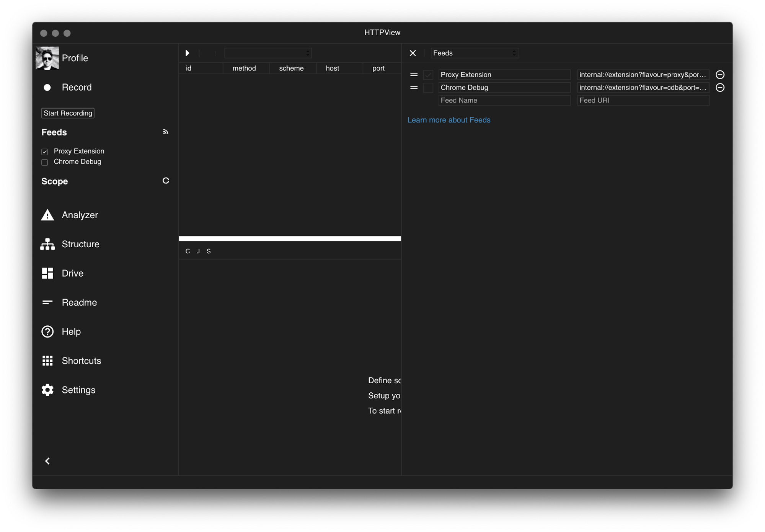Follow the Learn more about Feeds link
765x532 pixels.
449,120
